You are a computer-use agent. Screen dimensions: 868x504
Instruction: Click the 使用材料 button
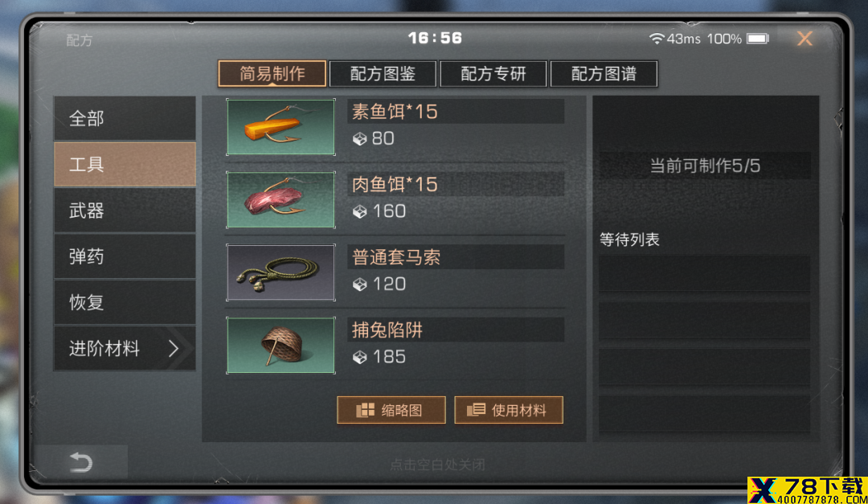[509, 410]
